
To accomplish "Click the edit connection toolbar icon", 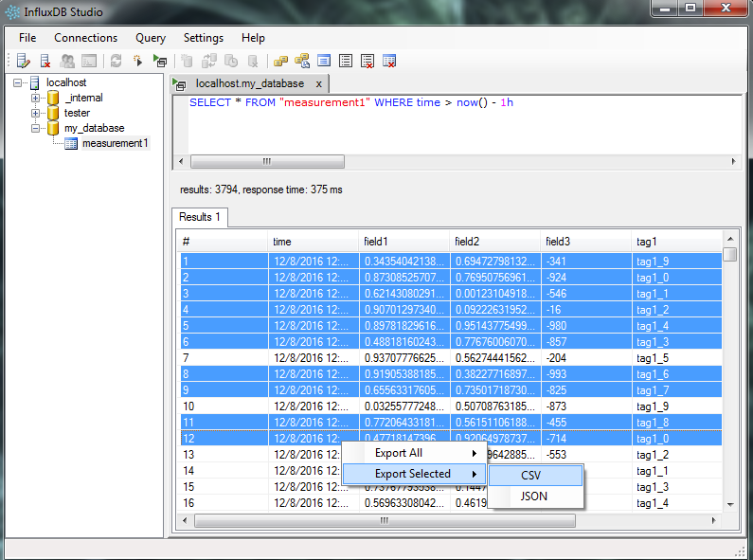I will (x=23, y=61).
